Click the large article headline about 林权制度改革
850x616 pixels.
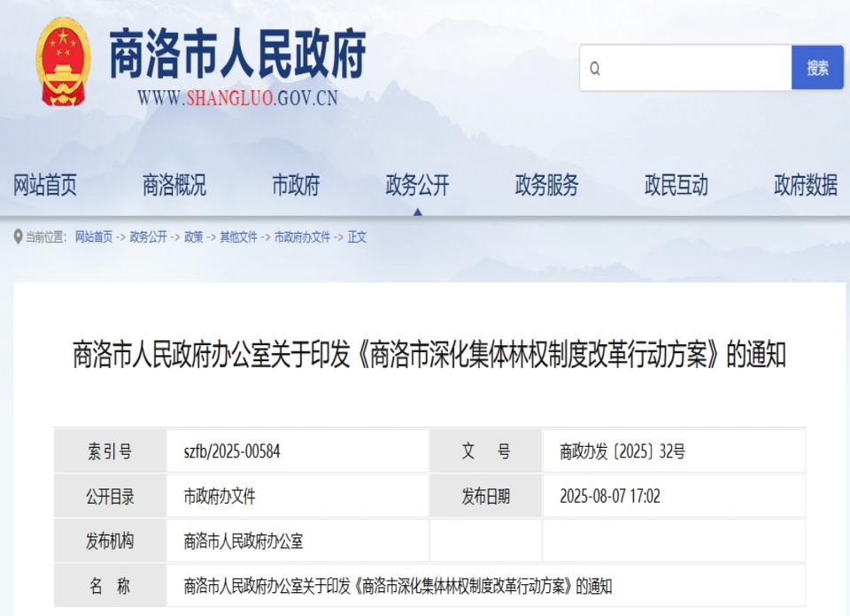(429, 355)
